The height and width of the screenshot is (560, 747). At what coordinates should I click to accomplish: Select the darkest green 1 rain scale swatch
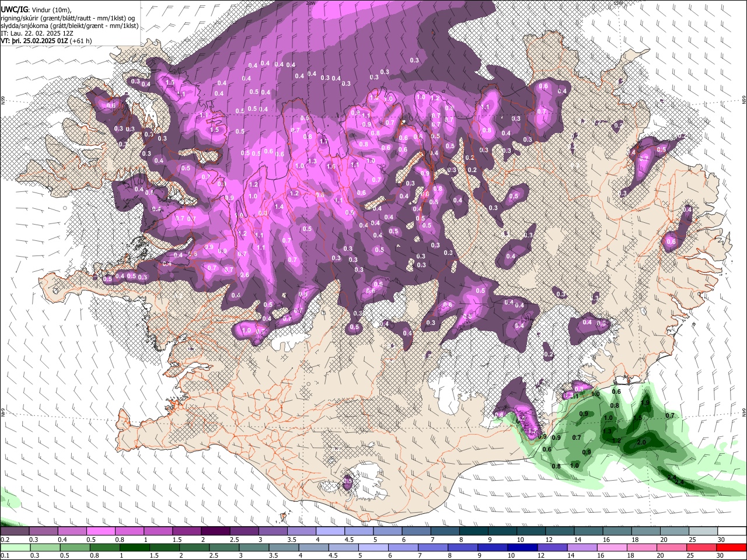[x=134, y=547]
